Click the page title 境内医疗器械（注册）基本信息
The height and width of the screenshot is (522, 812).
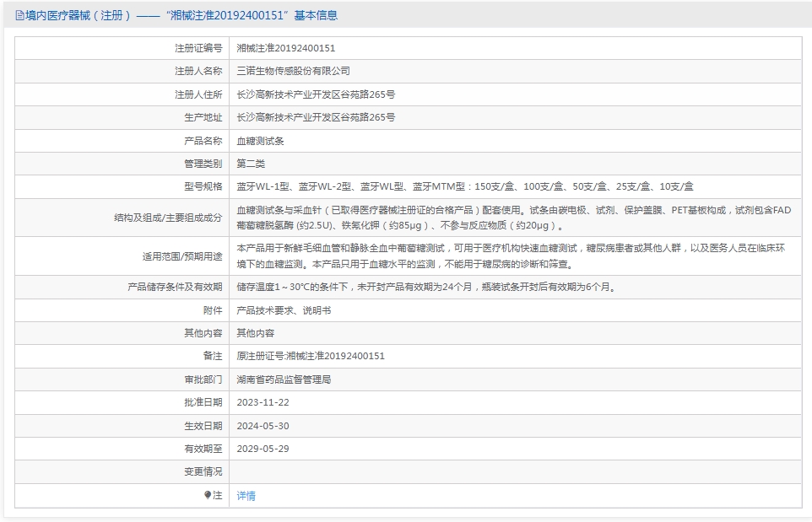point(181,15)
